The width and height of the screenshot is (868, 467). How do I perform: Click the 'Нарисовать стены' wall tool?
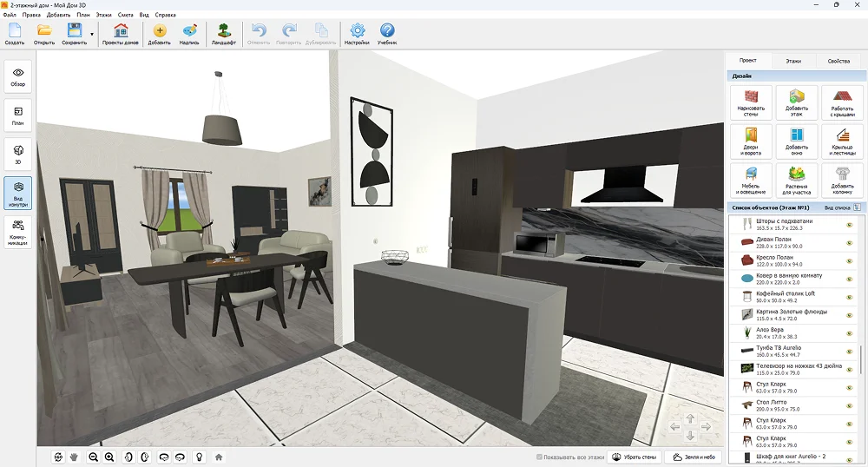751,102
